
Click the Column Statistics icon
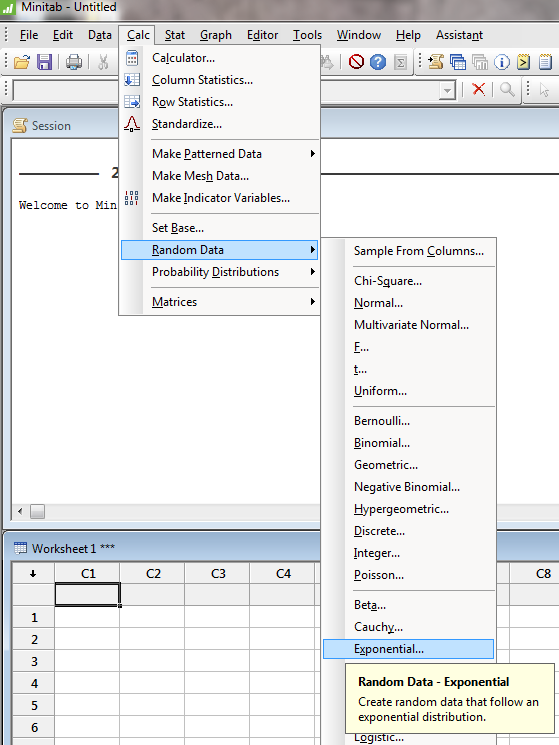tap(132, 80)
